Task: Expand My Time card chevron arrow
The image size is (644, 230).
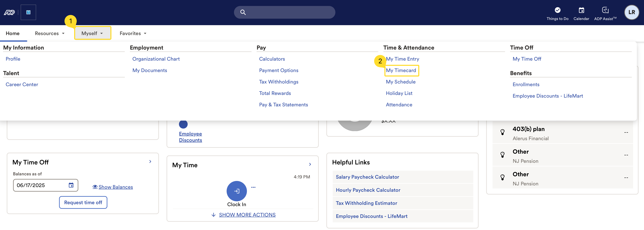Action: pyautogui.click(x=310, y=164)
